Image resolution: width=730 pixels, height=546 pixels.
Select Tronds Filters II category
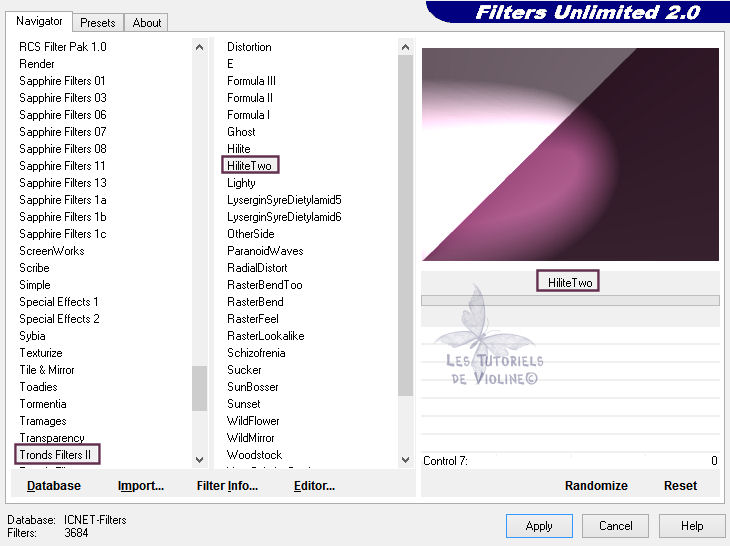point(59,455)
